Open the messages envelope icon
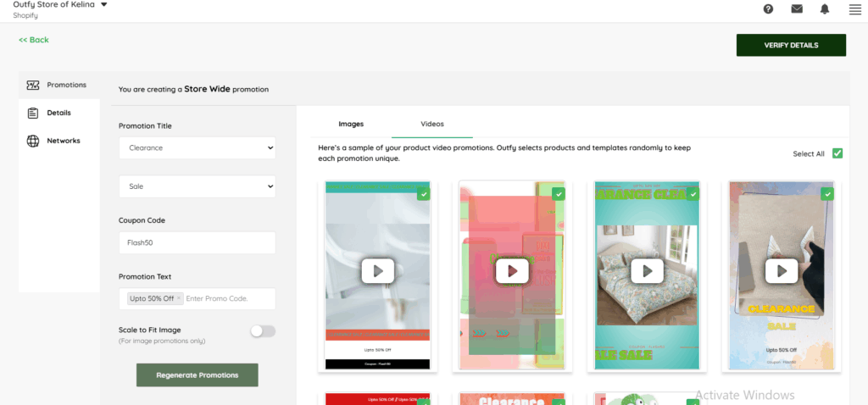868x405 pixels. pos(797,9)
